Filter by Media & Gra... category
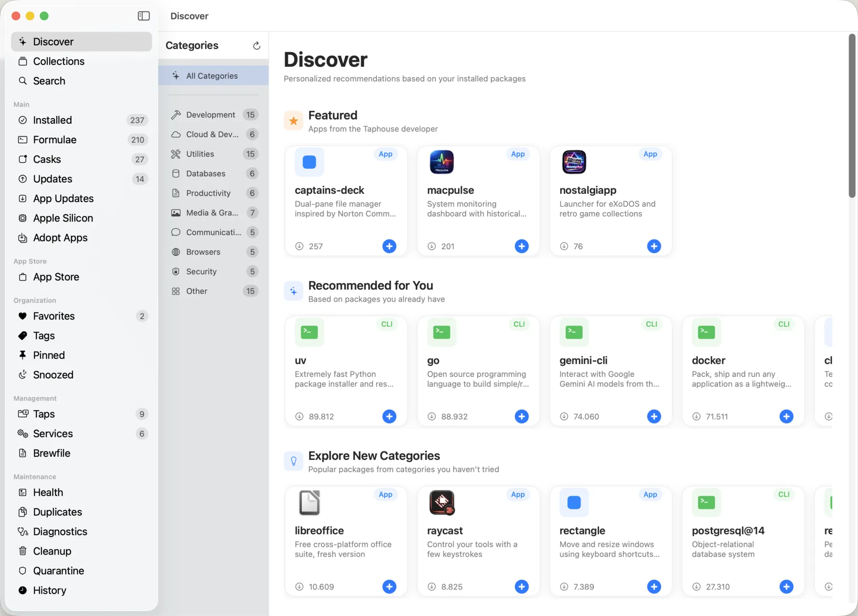 point(214,213)
